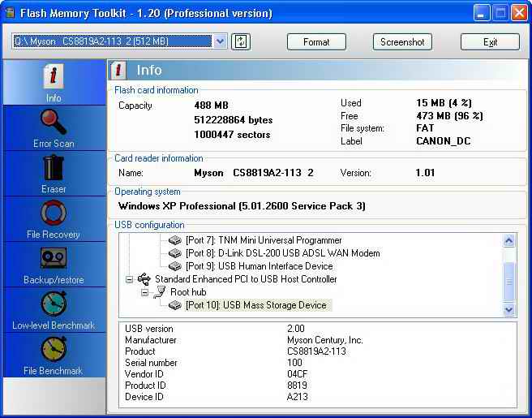Screen dimensions: 532x418
Task: Select the Eraser tool
Action: point(54,174)
